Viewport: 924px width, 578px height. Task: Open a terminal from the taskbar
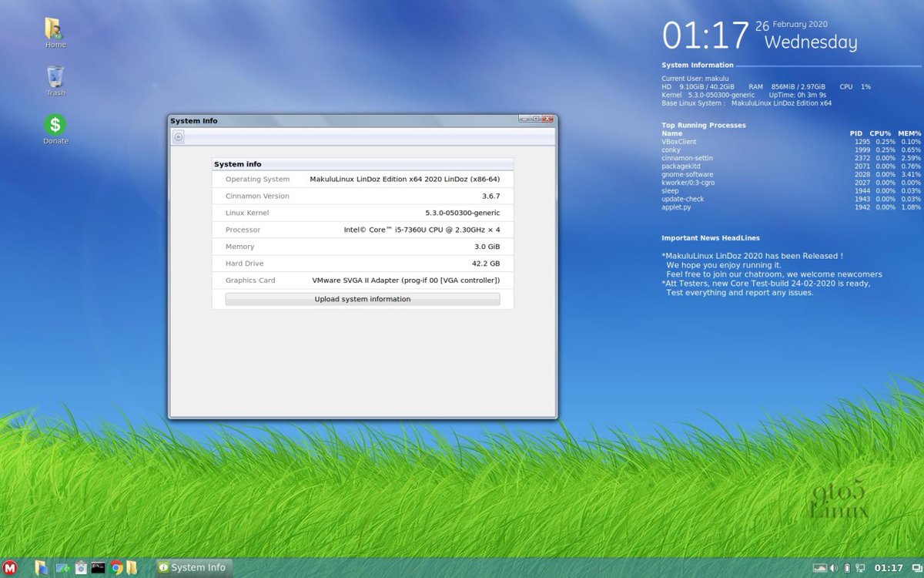(x=98, y=568)
